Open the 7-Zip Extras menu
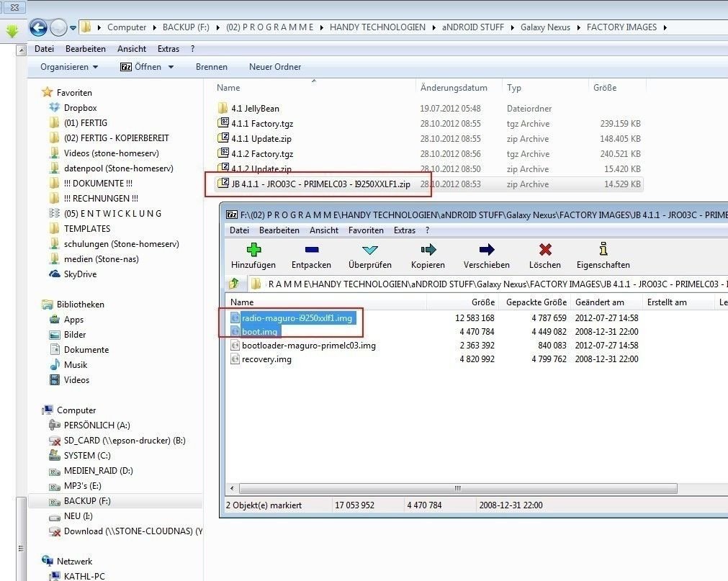This screenshot has height=581, width=728. point(405,230)
